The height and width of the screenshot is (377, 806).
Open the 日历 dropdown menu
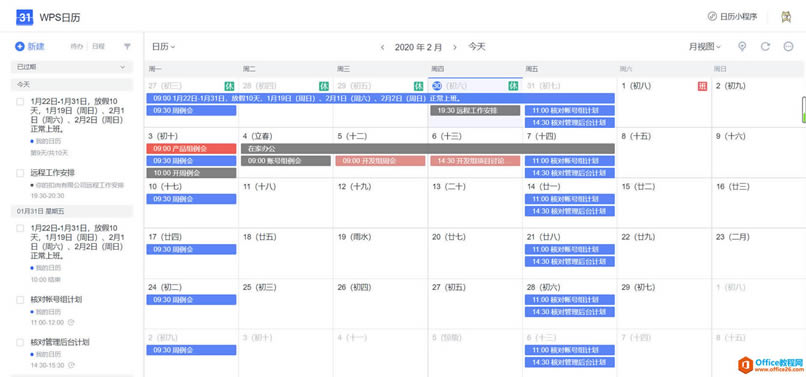pos(163,47)
